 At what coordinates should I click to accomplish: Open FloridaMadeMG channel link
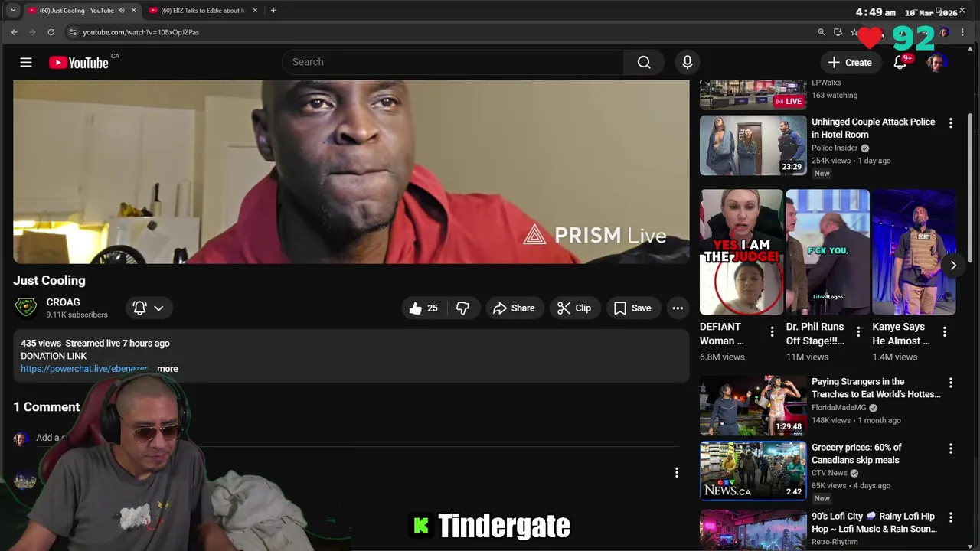[839, 408]
